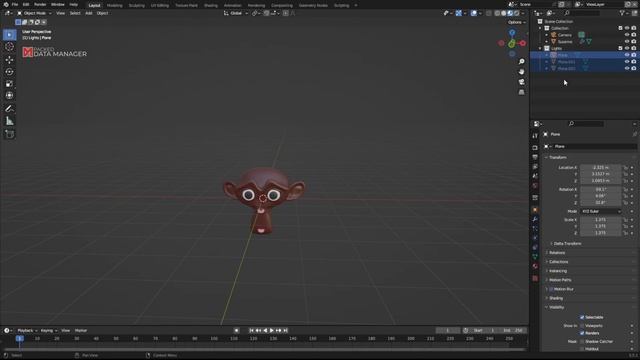The image size is (640, 360).
Task: Play the animation forward
Action: click(x=272, y=331)
